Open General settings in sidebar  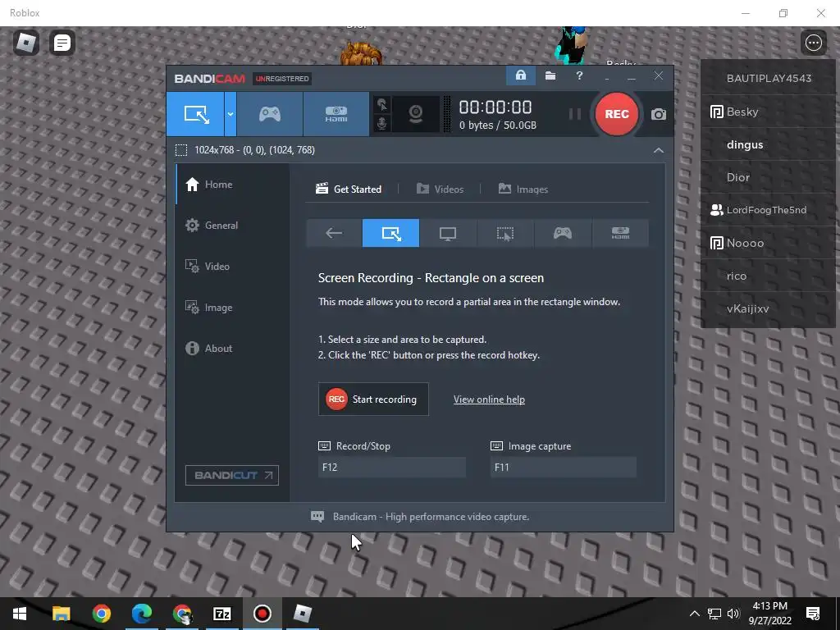(x=232, y=225)
